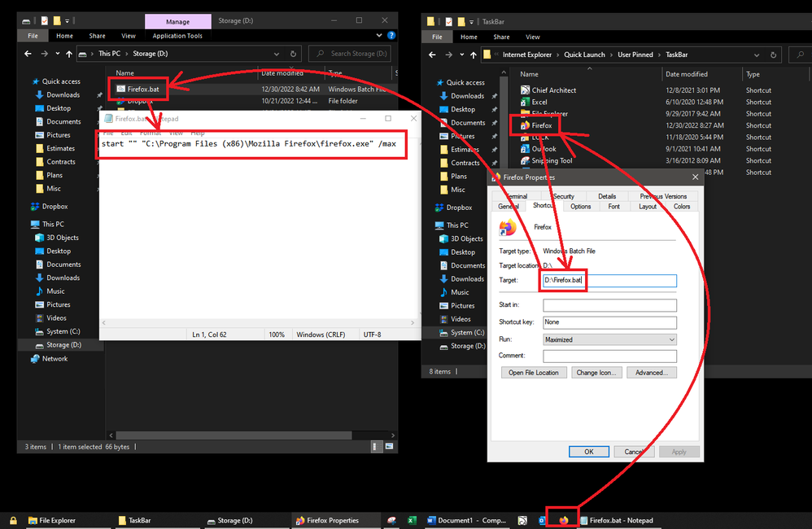Switch to Colors tab in Firefox Properties
Viewport: 812px width, 529px height.
pos(682,206)
